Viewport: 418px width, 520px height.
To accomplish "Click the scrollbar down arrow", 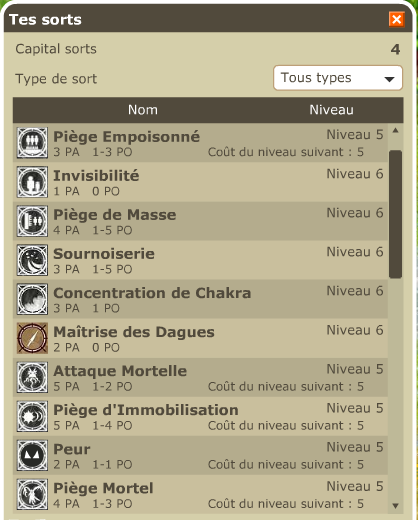I will (x=396, y=506).
